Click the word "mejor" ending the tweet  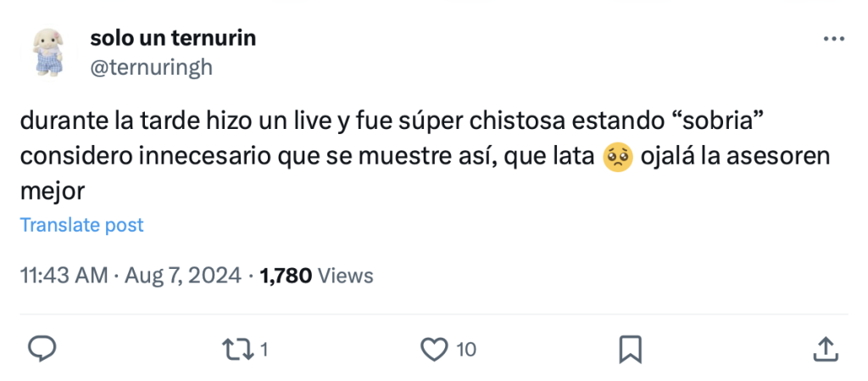pos(53,192)
